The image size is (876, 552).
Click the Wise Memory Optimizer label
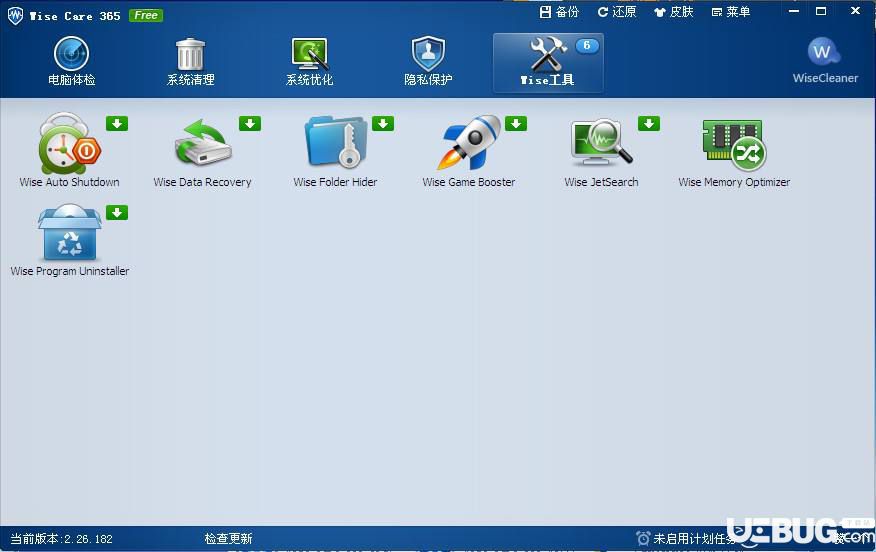coord(734,182)
